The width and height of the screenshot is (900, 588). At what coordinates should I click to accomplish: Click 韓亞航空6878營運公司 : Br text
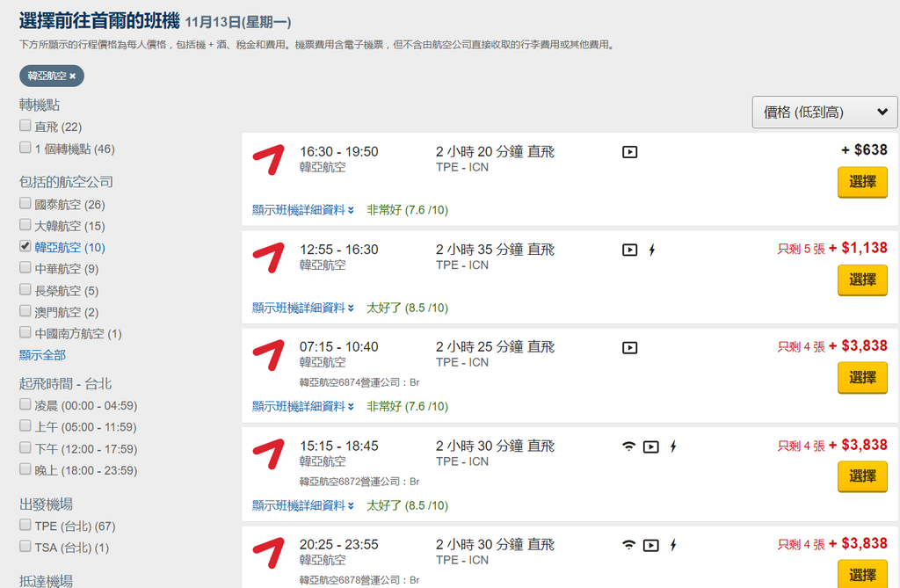click(x=359, y=581)
